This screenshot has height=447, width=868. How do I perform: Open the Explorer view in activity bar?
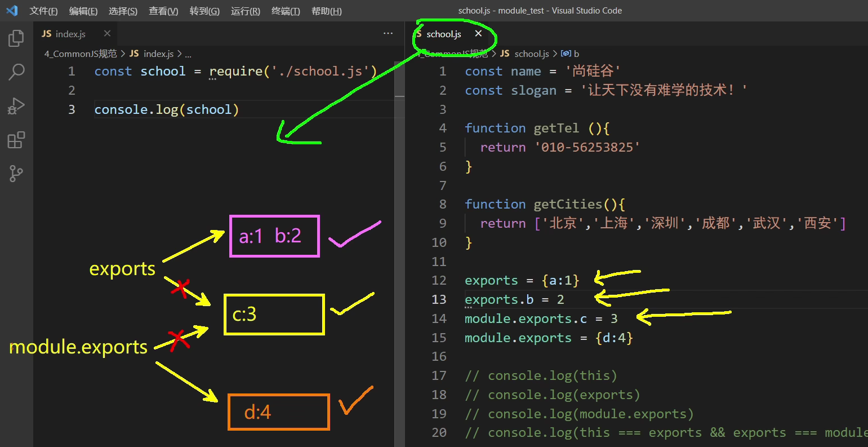click(x=16, y=38)
